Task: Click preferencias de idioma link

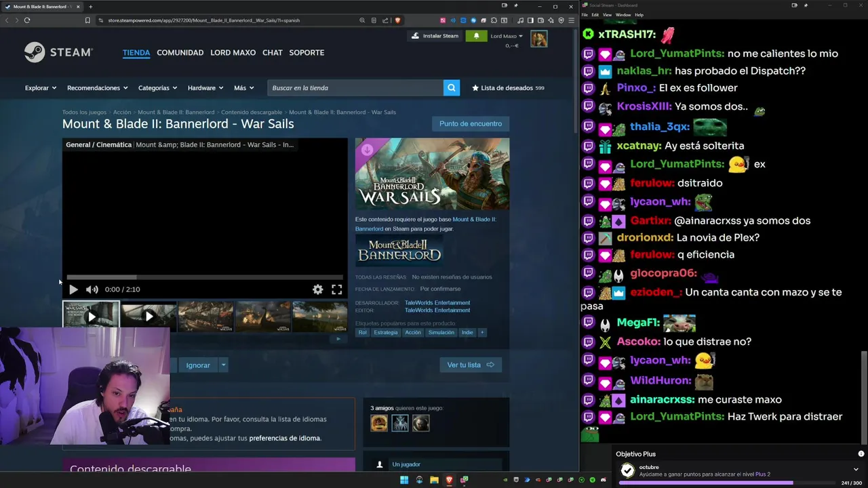Action: click(285, 438)
